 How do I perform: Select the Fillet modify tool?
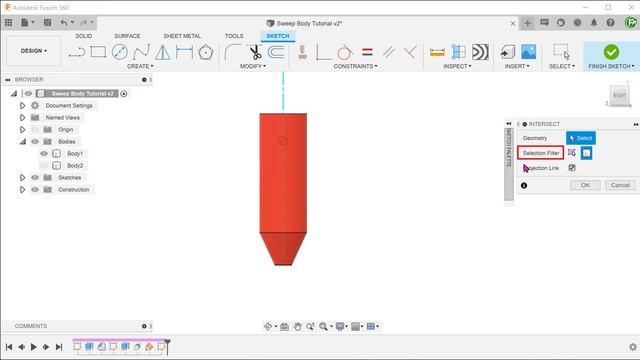tap(233, 52)
